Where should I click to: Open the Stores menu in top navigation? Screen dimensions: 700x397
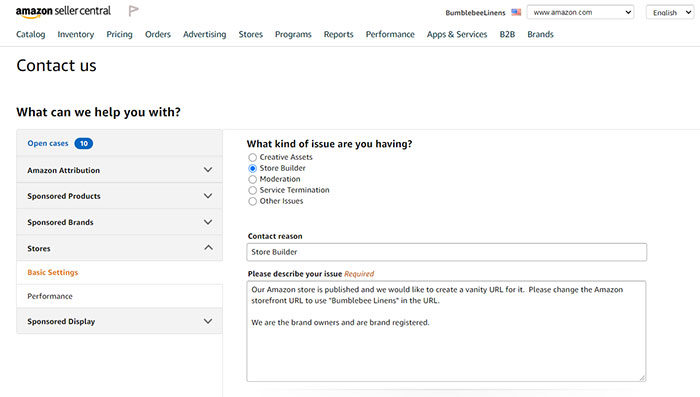250,34
